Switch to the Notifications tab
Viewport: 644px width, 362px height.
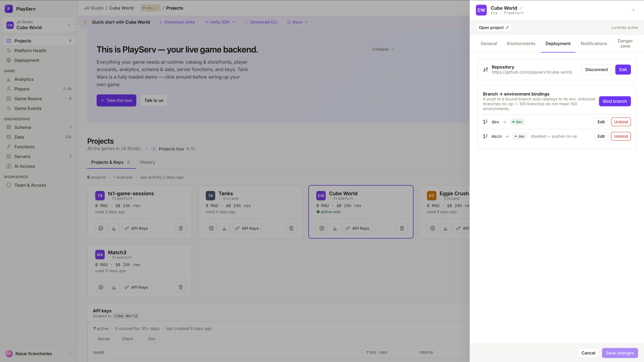[x=594, y=43]
